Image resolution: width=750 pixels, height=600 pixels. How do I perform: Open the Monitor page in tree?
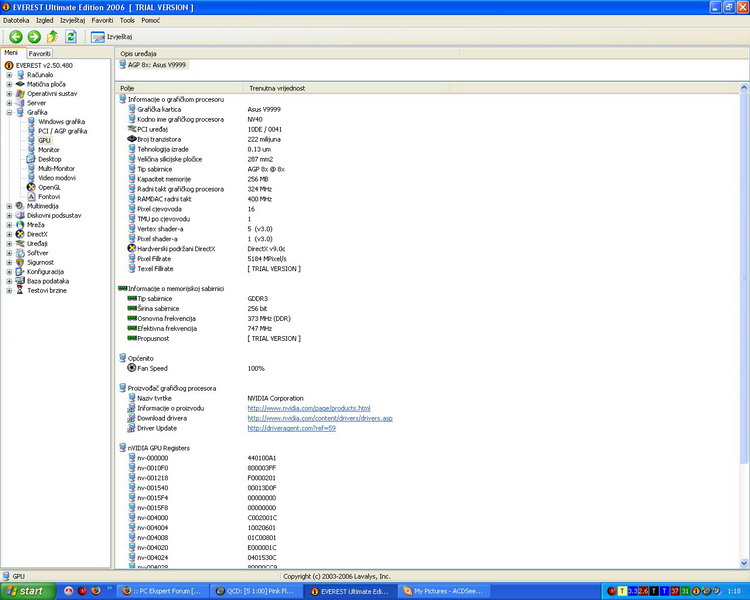click(48, 150)
